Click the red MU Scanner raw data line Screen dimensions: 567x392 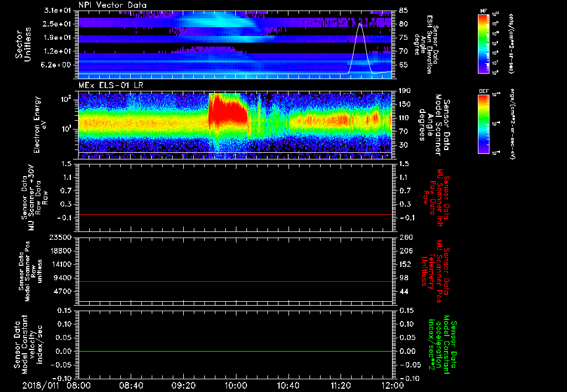tap(235, 214)
